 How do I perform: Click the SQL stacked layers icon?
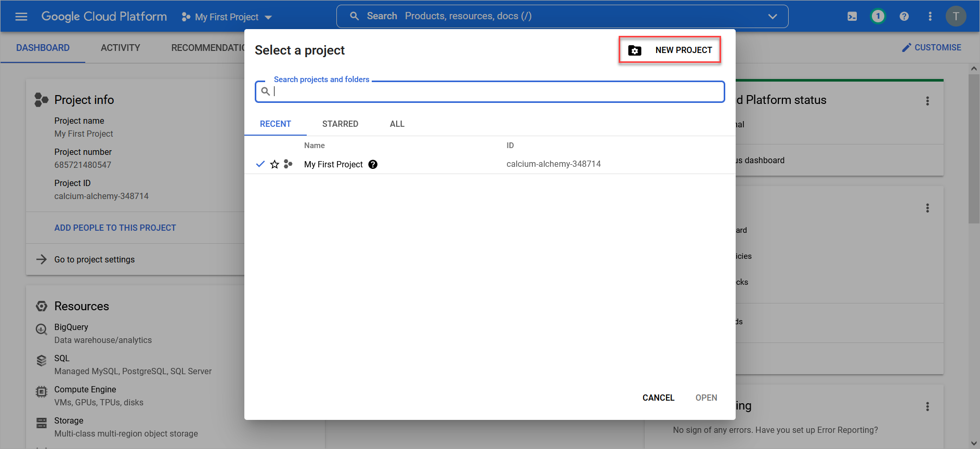(x=42, y=361)
